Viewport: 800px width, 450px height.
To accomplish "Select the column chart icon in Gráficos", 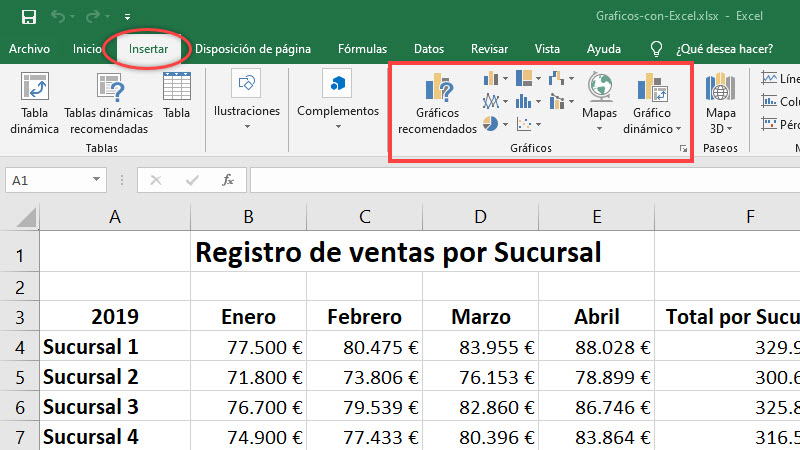I will coord(491,78).
